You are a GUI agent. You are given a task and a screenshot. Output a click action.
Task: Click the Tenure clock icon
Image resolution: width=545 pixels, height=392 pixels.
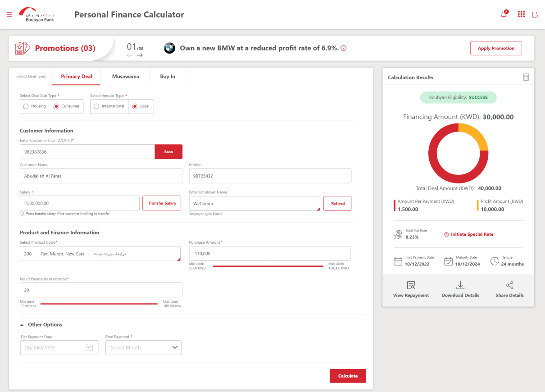495,261
